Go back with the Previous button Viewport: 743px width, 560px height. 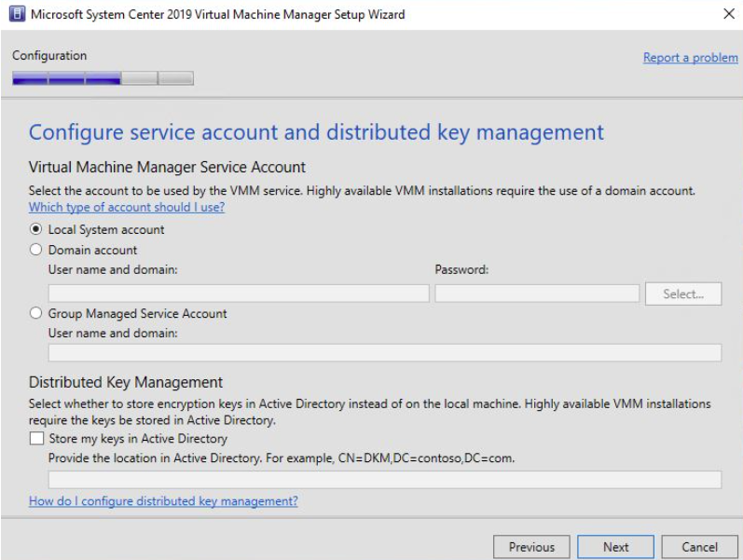531,547
